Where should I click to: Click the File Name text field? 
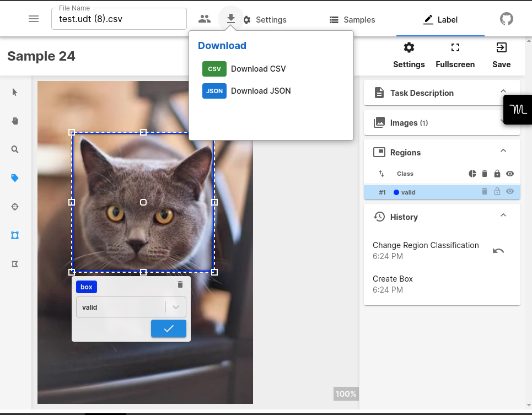(x=119, y=19)
